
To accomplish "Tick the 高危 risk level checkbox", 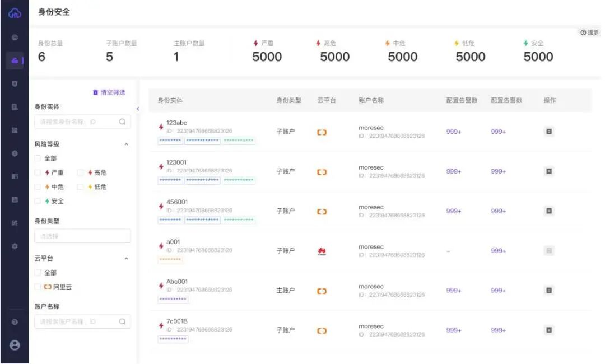I will (80, 172).
